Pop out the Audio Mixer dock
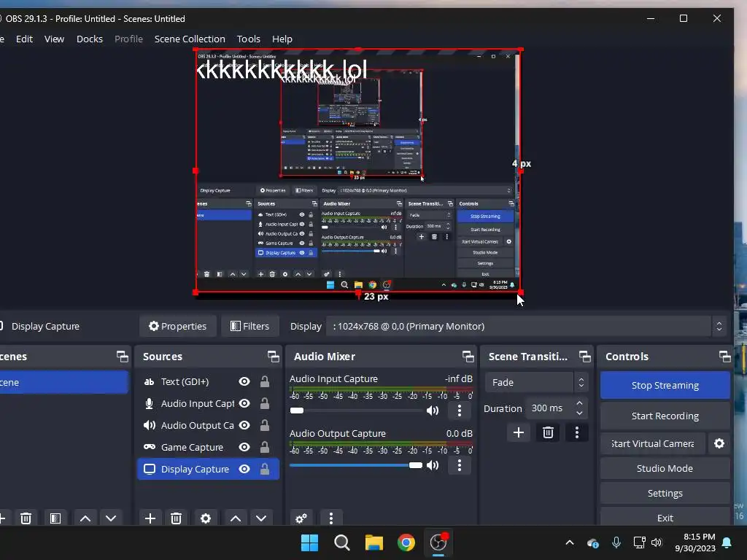This screenshot has width=747, height=560. click(x=468, y=357)
